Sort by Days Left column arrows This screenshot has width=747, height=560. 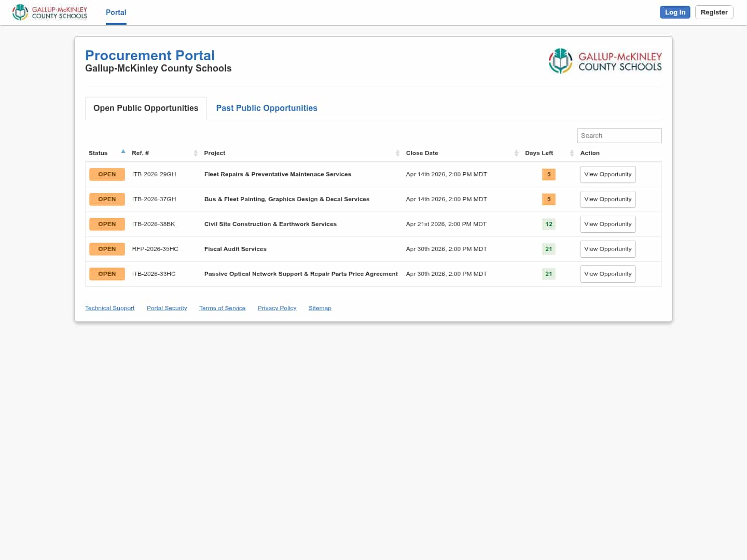point(572,153)
